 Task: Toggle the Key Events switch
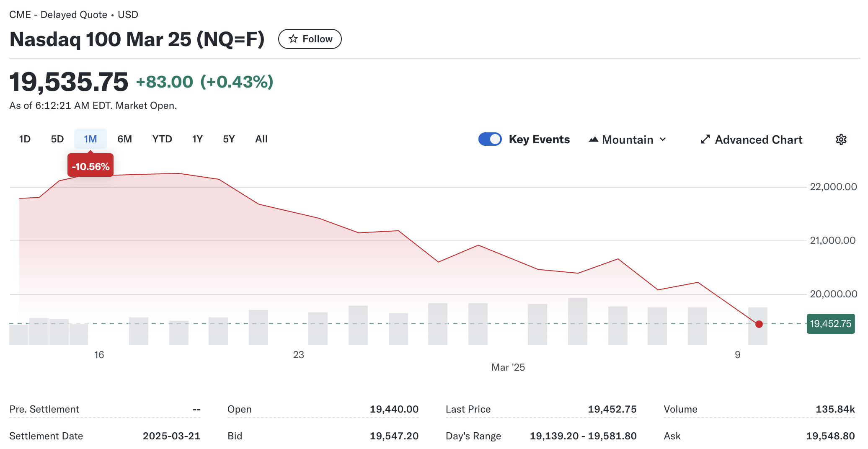point(490,139)
